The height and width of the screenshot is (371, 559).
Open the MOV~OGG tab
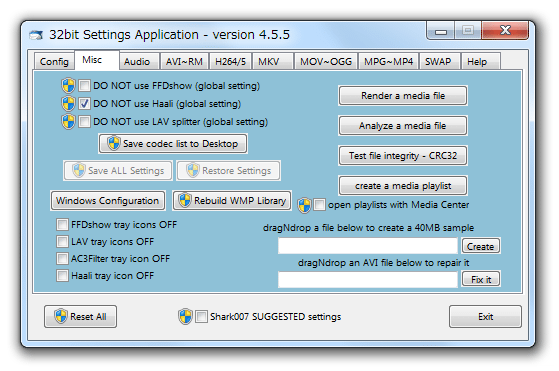pyautogui.click(x=326, y=62)
